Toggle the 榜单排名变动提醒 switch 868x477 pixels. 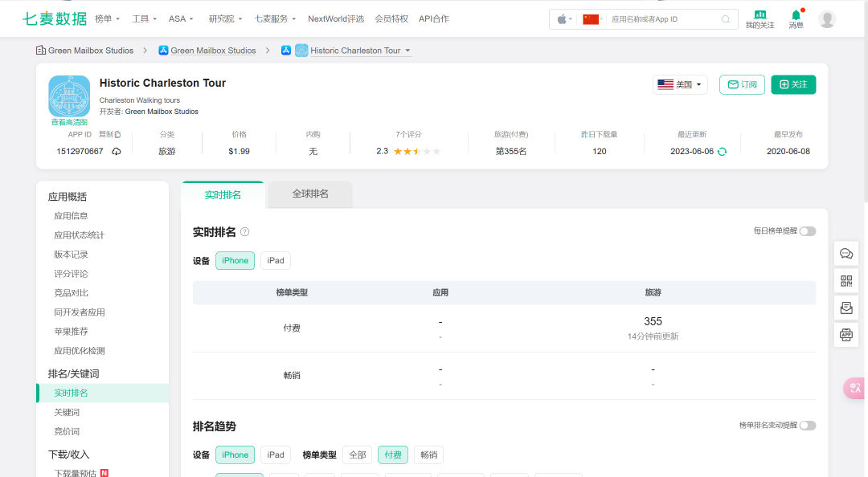click(808, 426)
